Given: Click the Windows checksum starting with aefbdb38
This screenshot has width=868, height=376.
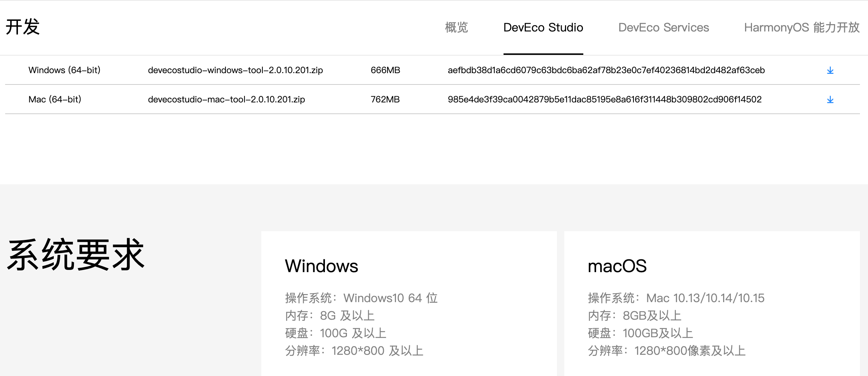Looking at the screenshot, I should coord(606,70).
